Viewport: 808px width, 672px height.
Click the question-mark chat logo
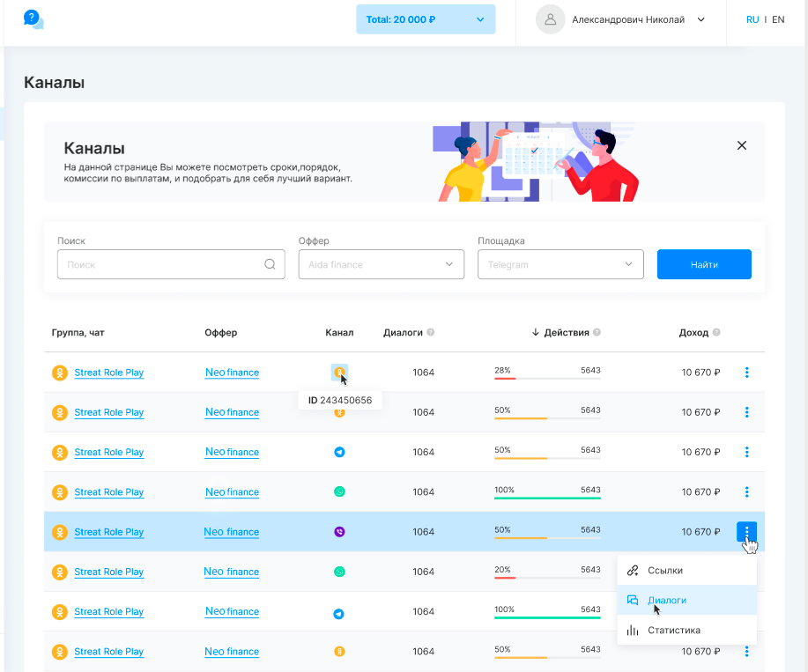[x=33, y=19]
